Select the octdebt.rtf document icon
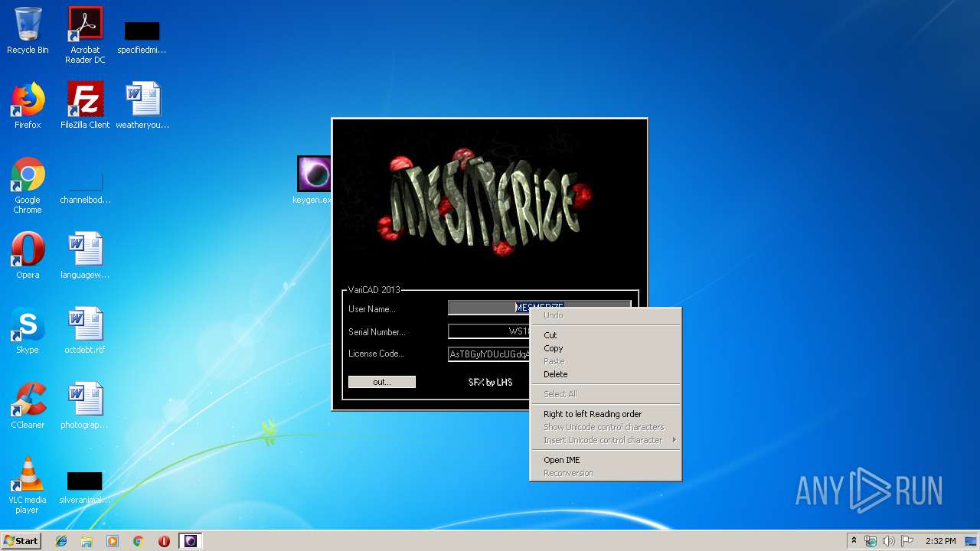Image resolution: width=980 pixels, height=551 pixels. click(x=85, y=331)
